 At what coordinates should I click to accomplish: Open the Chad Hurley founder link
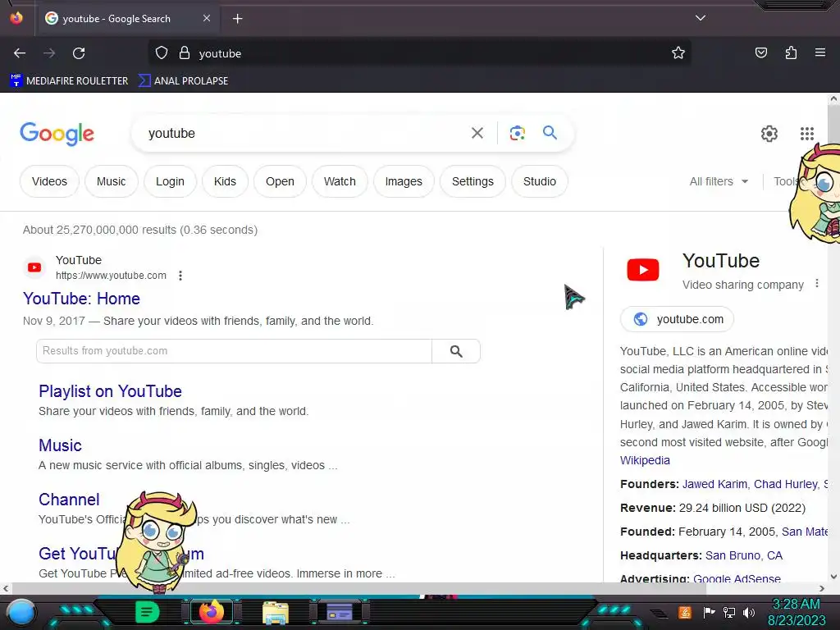(x=785, y=484)
